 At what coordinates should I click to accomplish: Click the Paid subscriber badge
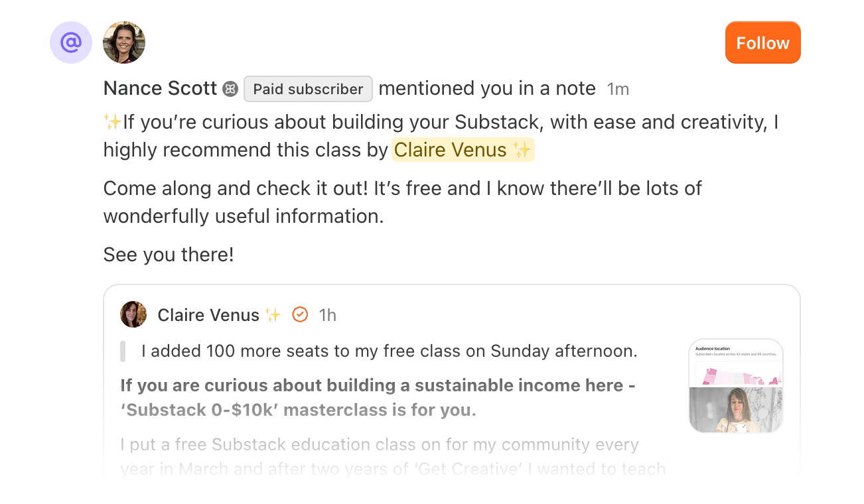click(x=308, y=89)
